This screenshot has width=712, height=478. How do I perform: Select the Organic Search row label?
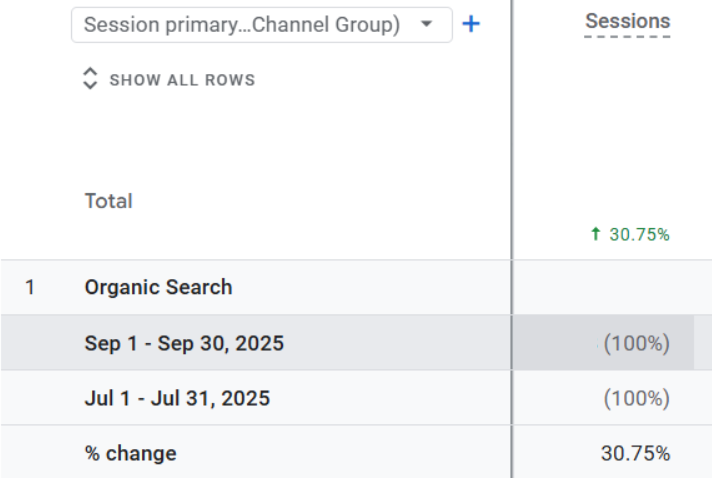click(158, 287)
